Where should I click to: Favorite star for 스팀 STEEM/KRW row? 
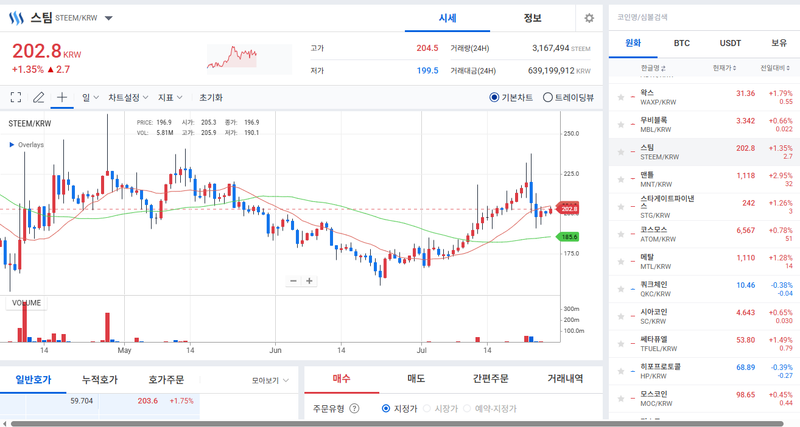(x=621, y=152)
